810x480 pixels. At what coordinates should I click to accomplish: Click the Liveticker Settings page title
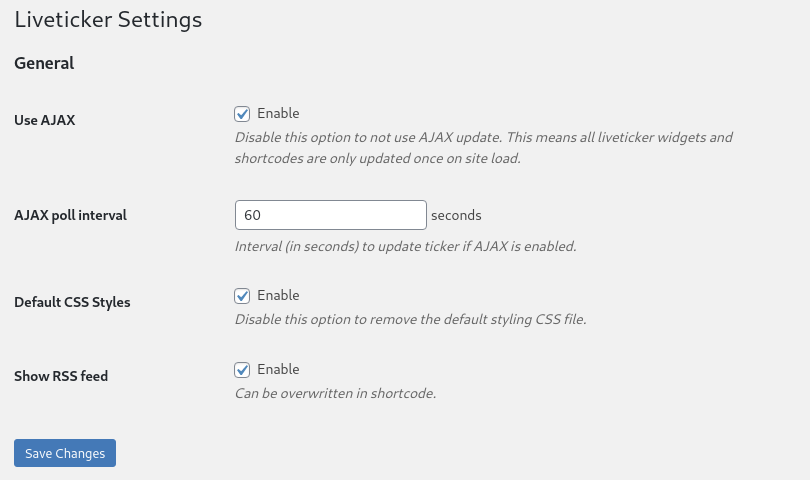(108, 20)
